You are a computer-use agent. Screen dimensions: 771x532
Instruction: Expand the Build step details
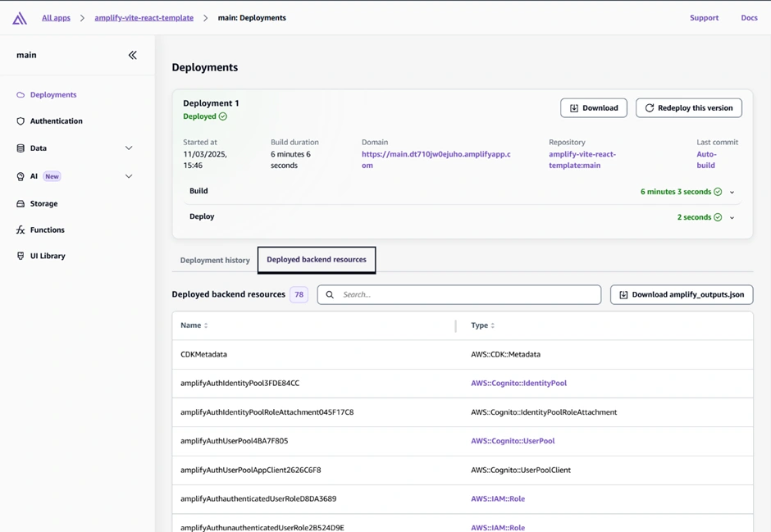coord(732,192)
